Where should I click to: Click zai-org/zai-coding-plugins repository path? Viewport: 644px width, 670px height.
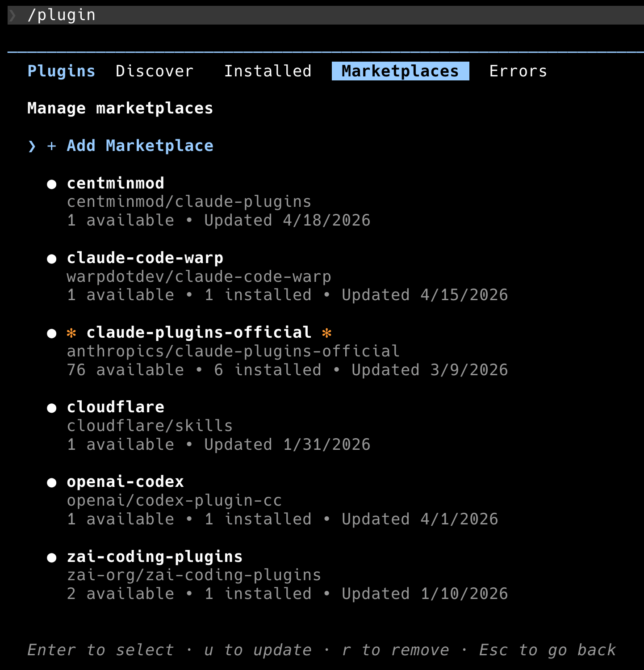coord(194,575)
